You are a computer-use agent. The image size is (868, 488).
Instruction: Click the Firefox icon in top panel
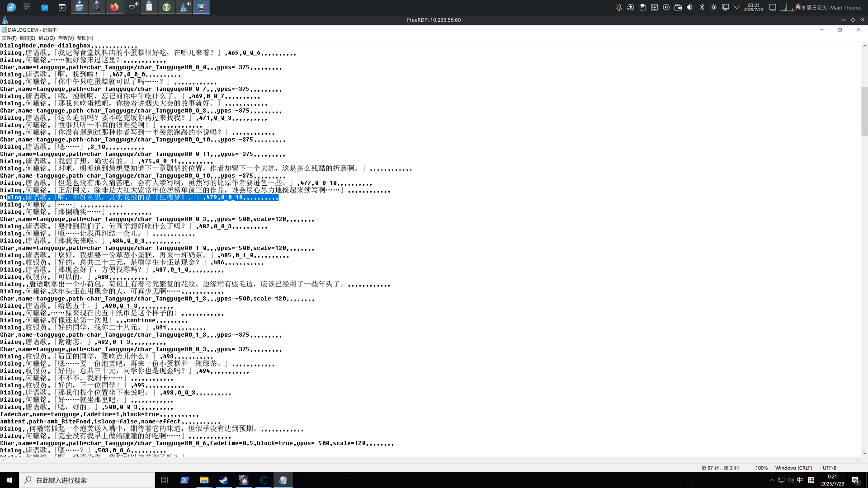point(114,7)
